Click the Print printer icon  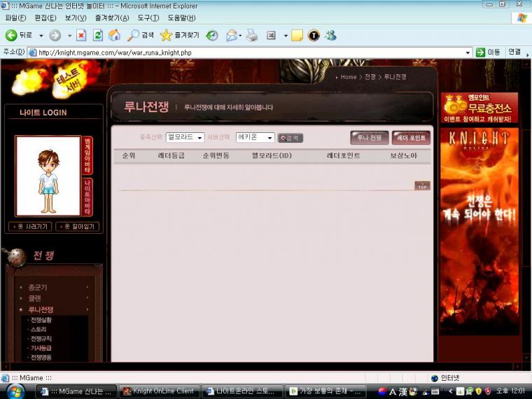tap(252, 35)
